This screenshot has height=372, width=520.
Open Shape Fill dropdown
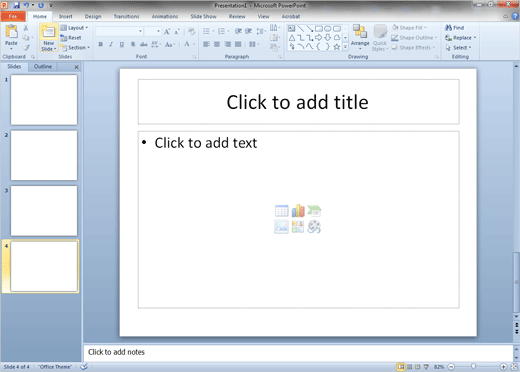[x=409, y=28]
